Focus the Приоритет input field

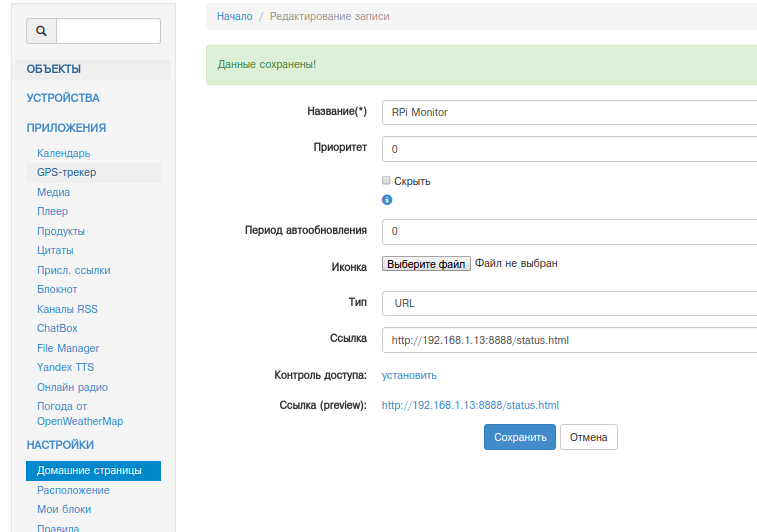(569, 149)
